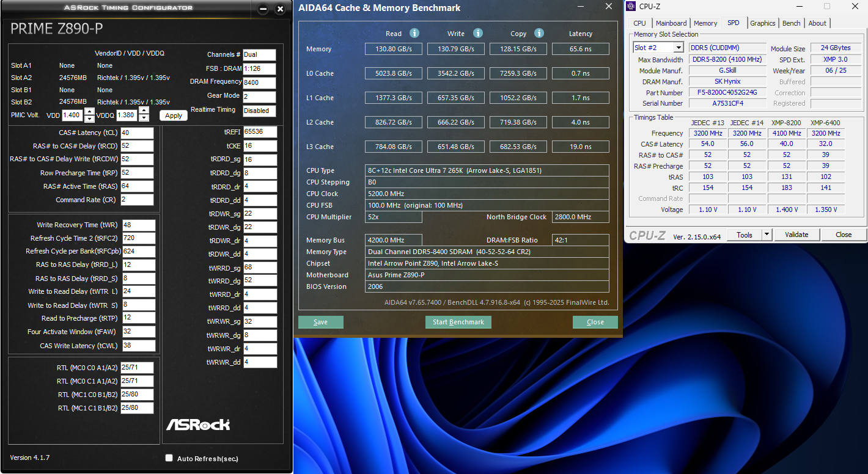Click the Realtime Timing field showing Disabled
868x474 pixels.
tap(259, 111)
